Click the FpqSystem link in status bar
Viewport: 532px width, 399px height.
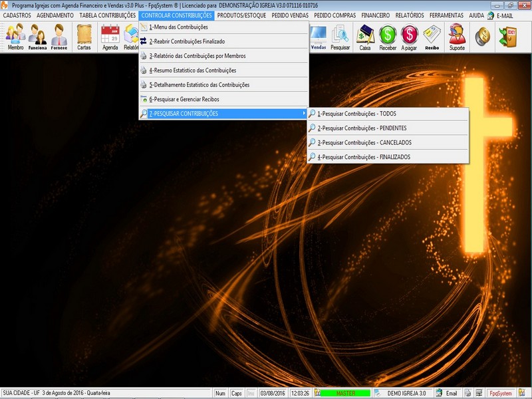click(501, 393)
